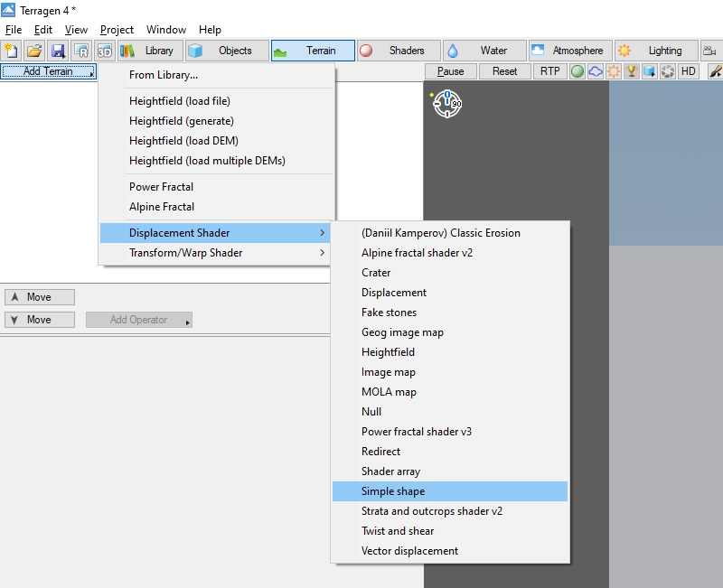
Task: Click the RTP button
Action: point(550,71)
